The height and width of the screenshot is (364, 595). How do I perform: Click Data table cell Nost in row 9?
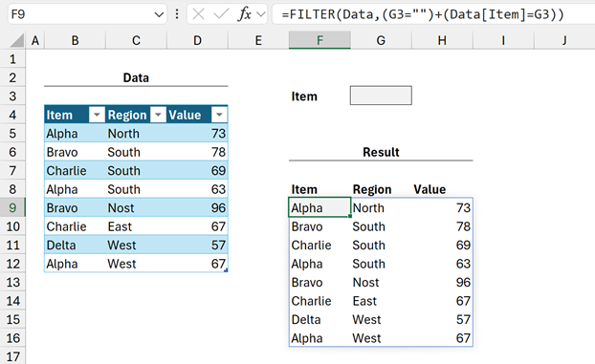pyautogui.click(x=136, y=207)
